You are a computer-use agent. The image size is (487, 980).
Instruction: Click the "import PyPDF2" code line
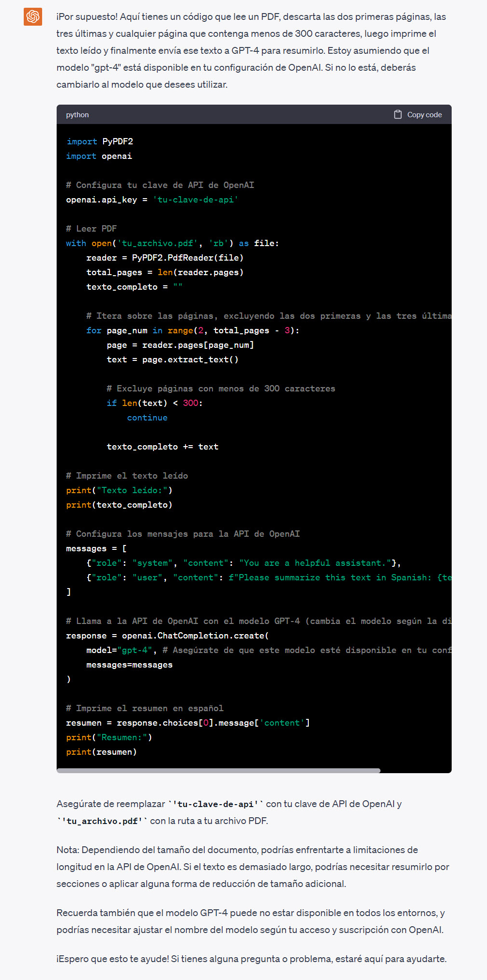pos(100,141)
